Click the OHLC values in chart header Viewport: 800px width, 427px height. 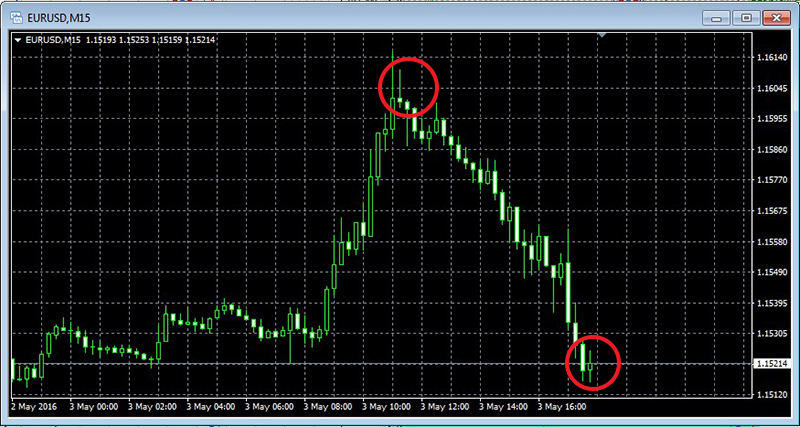click(x=150, y=40)
